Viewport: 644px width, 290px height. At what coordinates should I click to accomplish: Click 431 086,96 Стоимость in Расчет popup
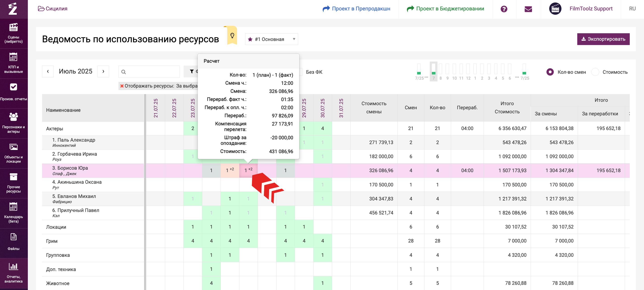click(x=281, y=151)
